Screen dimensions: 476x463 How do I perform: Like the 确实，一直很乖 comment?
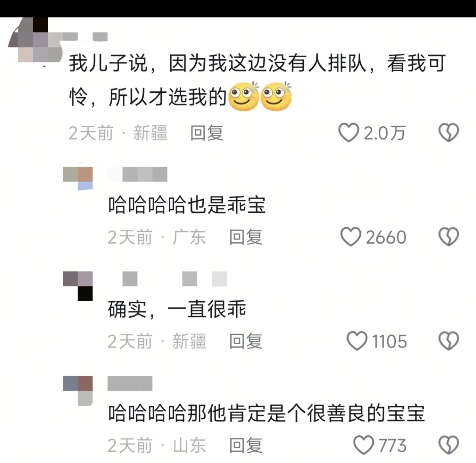tap(357, 341)
